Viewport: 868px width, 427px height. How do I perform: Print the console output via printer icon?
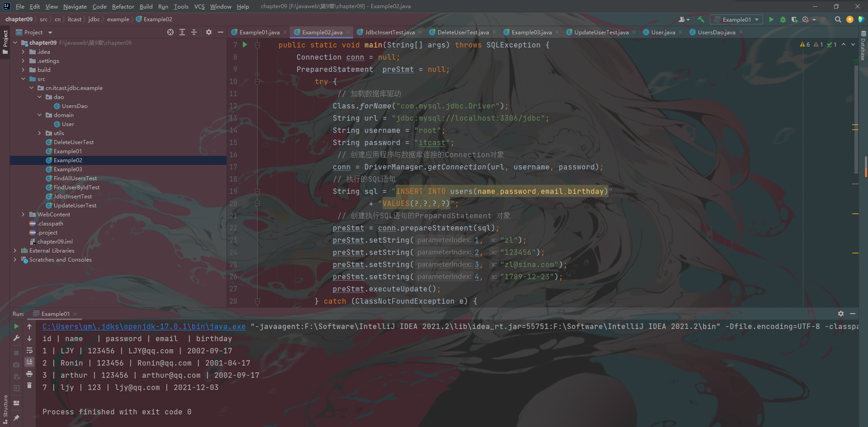pyautogui.click(x=29, y=374)
